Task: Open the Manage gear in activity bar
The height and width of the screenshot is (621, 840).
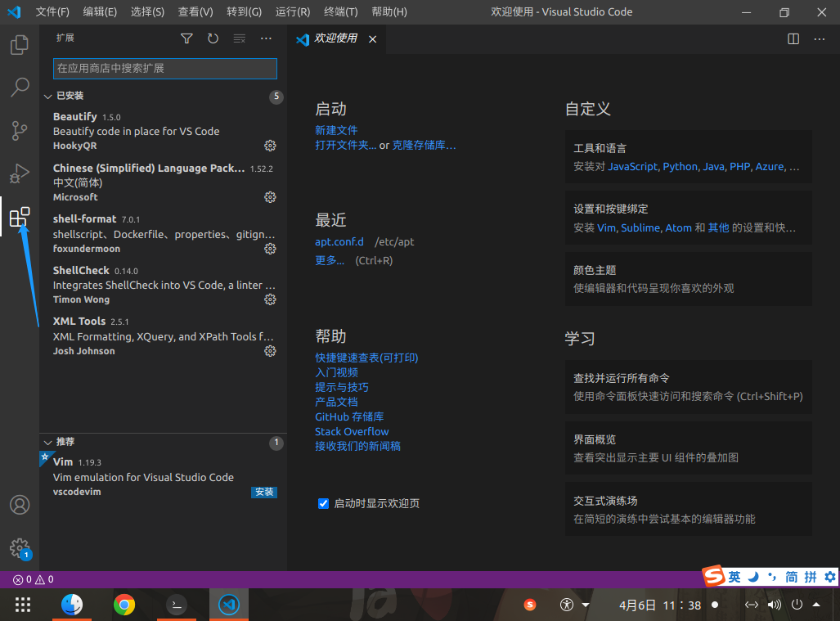Action: (20, 548)
